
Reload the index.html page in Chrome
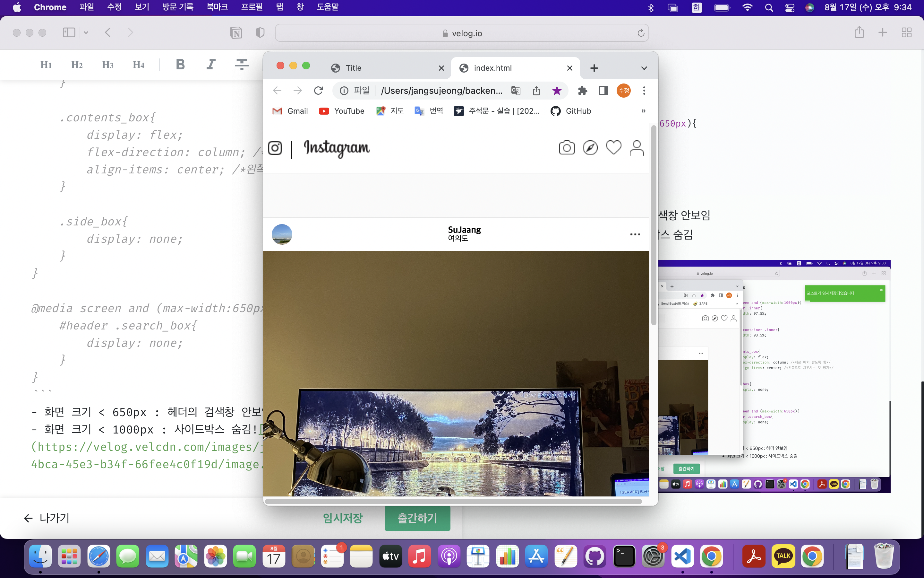[x=319, y=91]
